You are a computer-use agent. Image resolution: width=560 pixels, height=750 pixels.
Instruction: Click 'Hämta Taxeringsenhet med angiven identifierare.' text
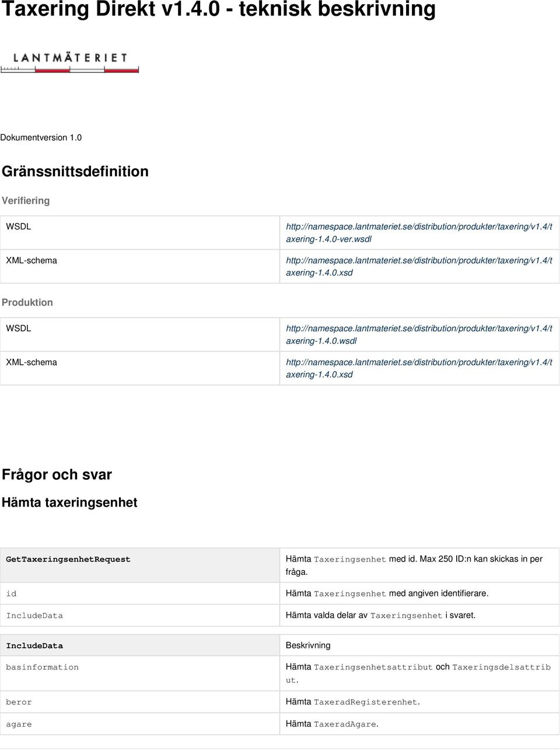coord(387,594)
